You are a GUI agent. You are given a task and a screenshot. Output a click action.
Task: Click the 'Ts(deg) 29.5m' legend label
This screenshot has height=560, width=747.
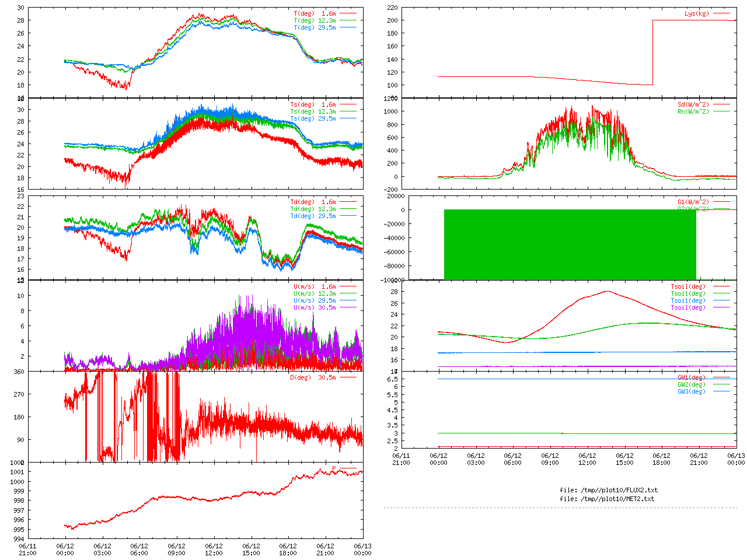click(x=313, y=118)
